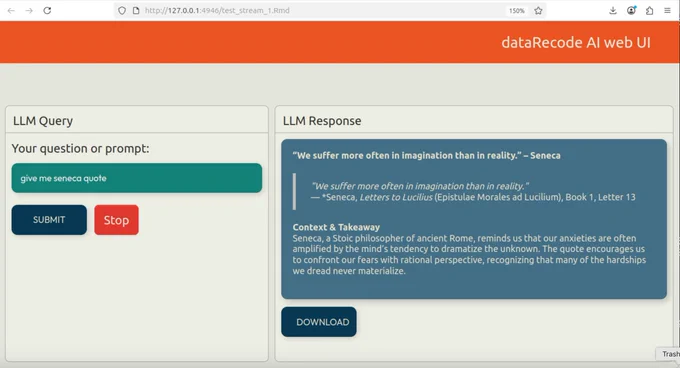
Task: Go forward with the browser forward arrow
Action: (29, 10)
